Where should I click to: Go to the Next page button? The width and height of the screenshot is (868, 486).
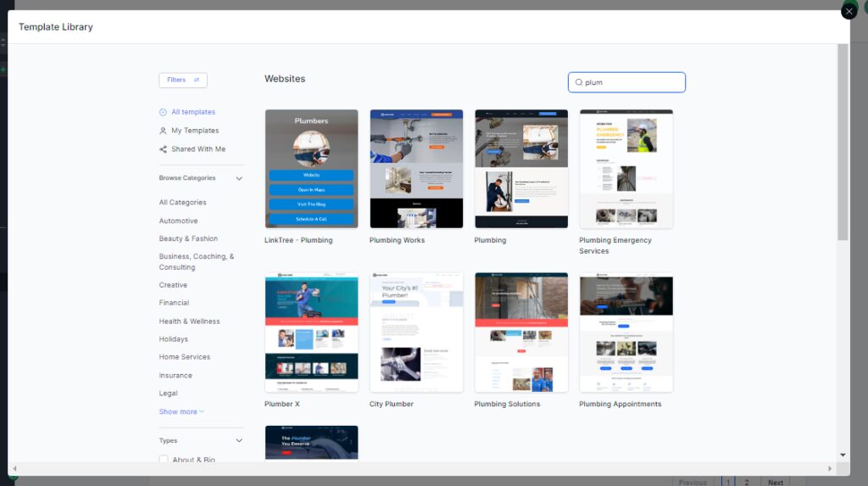[x=775, y=482]
